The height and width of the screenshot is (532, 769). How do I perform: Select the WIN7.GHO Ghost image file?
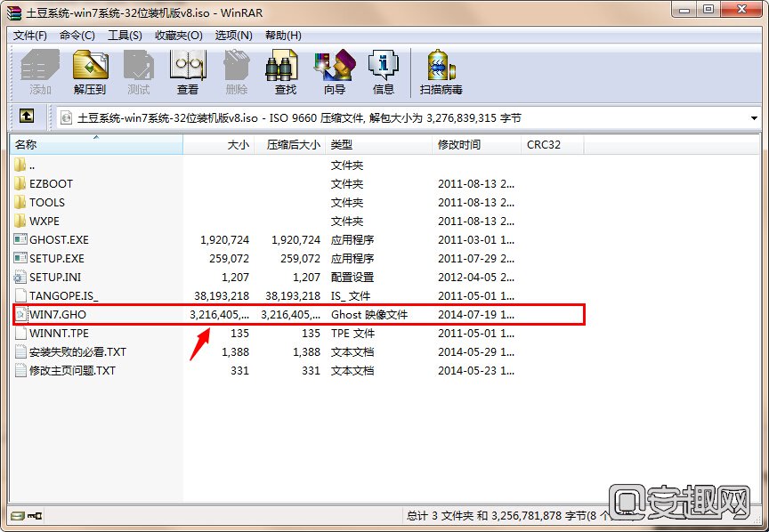(x=57, y=315)
